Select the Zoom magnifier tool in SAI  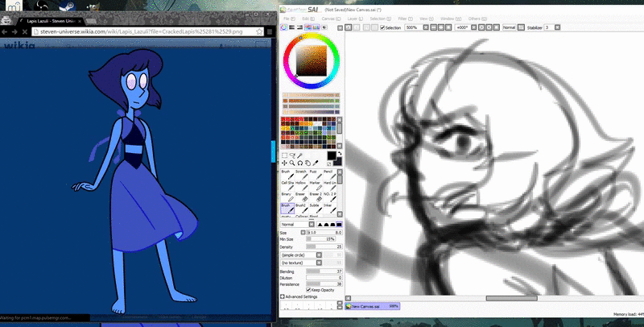[x=292, y=163]
